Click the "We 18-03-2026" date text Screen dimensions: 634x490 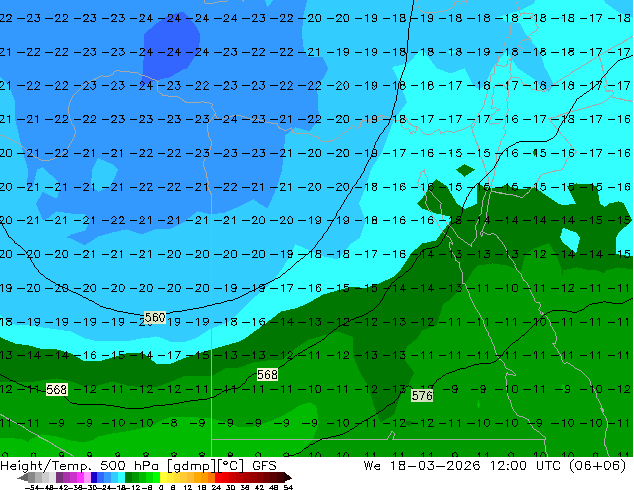(422, 466)
